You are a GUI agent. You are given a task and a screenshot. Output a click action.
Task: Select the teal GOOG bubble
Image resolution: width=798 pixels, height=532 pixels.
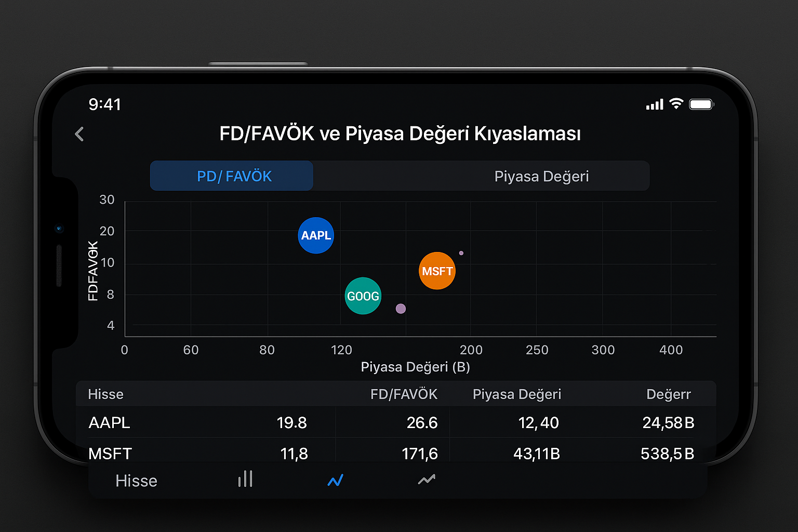click(x=363, y=296)
